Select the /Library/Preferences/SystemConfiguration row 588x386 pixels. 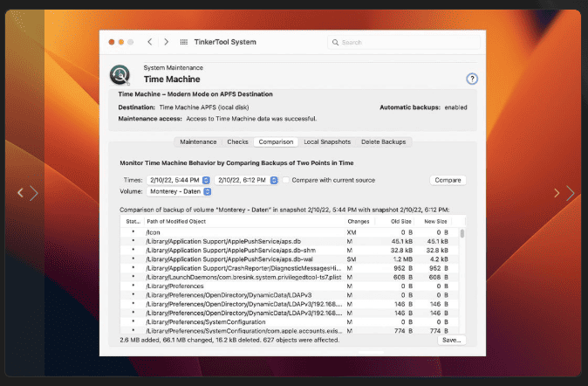pos(290,322)
